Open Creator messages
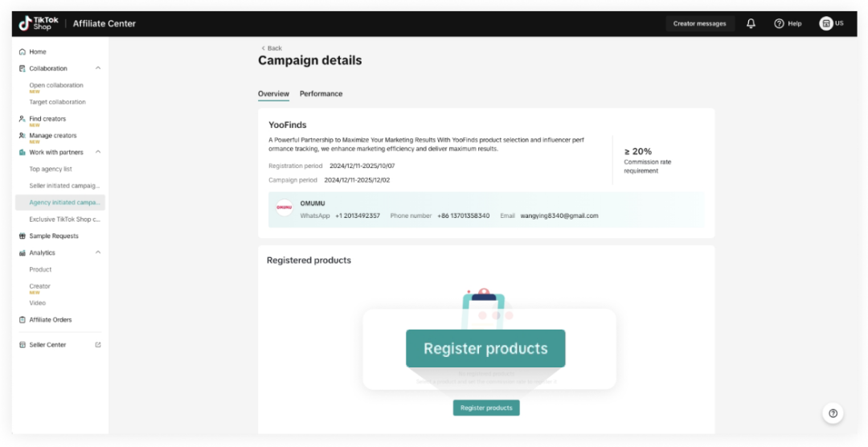Screen dimensions: 868x447 [x=699, y=23]
